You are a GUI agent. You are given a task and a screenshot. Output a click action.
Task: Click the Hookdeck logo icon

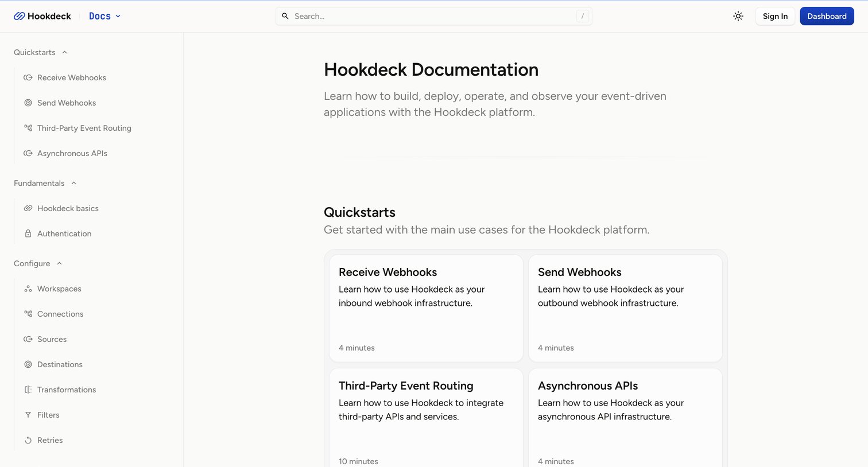coord(19,16)
